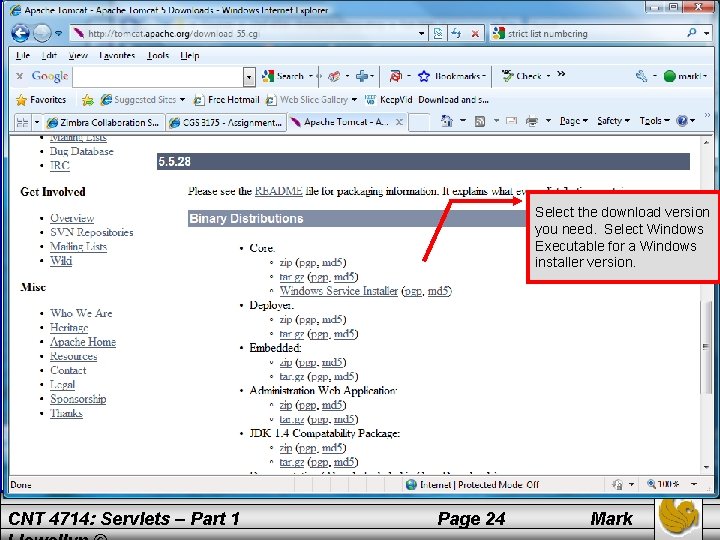Click the Google toolbar plus share icon
Screen dimensions: 720x540
[x=362, y=76]
